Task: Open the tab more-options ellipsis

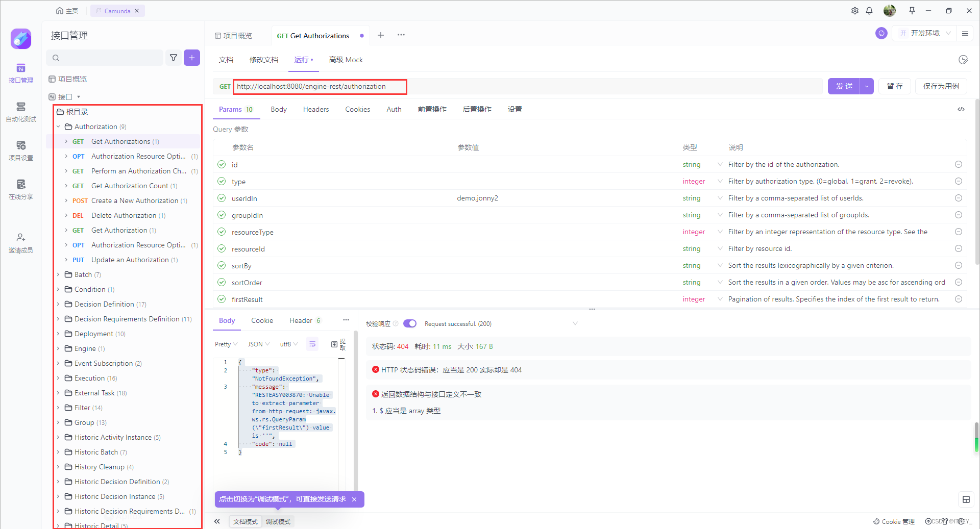Action: click(401, 35)
